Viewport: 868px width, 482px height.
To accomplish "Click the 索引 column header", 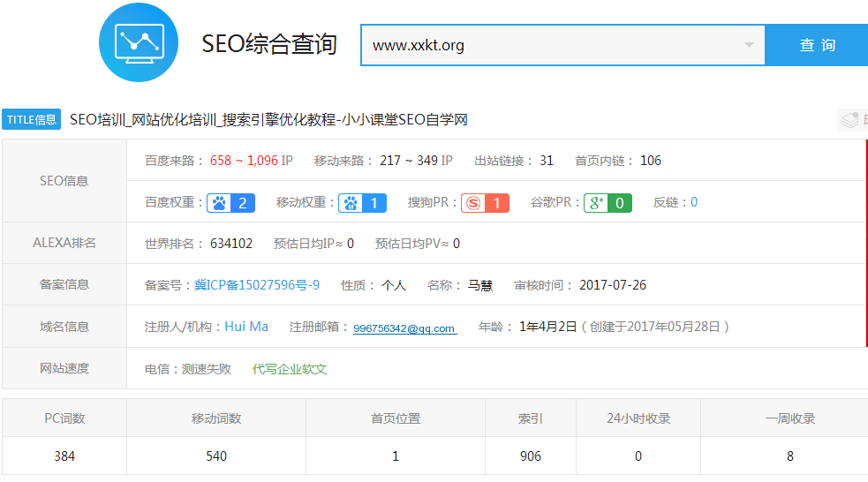I will click(531, 418).
